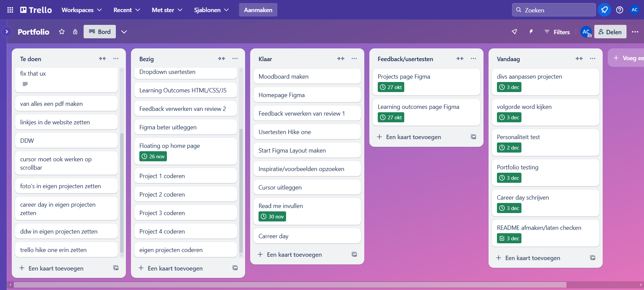Image resolution: width=644 pixels, height=290 pixels.
Task: Star the Portfolio board
Action: click(x=62, y=32)
